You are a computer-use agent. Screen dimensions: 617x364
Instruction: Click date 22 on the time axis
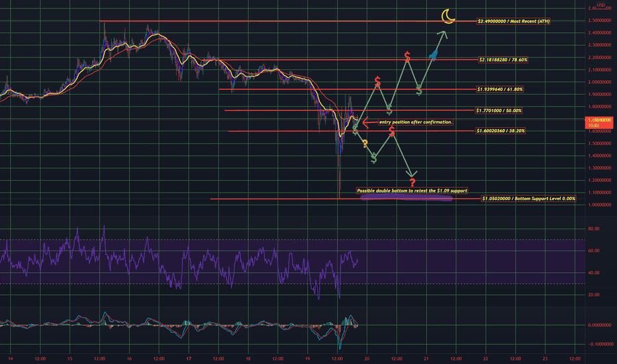pos(485,359)
